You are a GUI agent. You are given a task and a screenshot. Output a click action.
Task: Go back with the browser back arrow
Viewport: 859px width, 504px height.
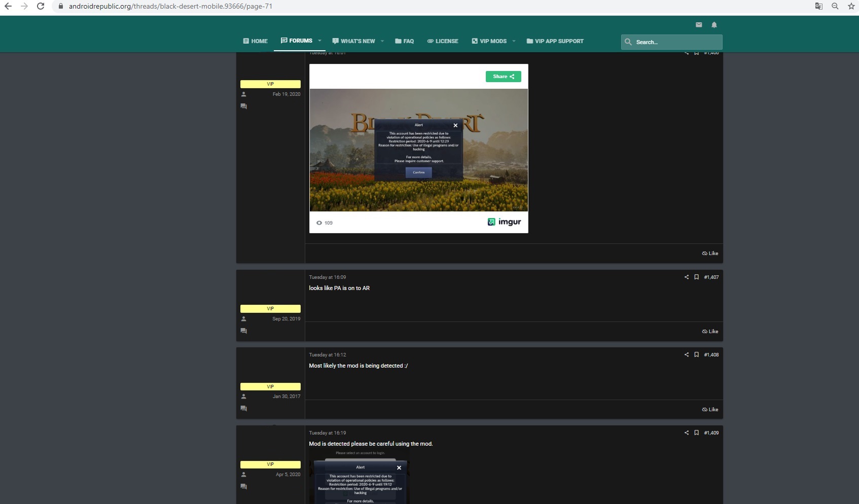(8, 6)
